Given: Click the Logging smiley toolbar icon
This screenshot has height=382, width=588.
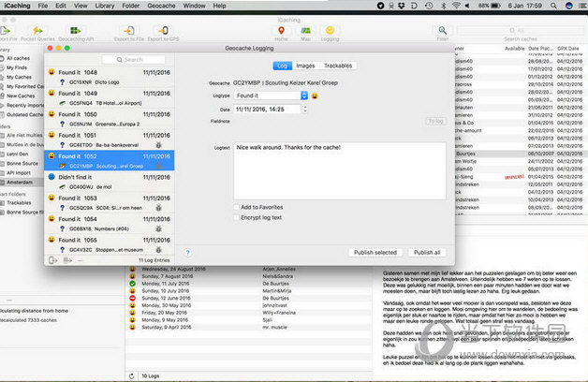Looking at the screenshot, I should [x=330, y=30].
